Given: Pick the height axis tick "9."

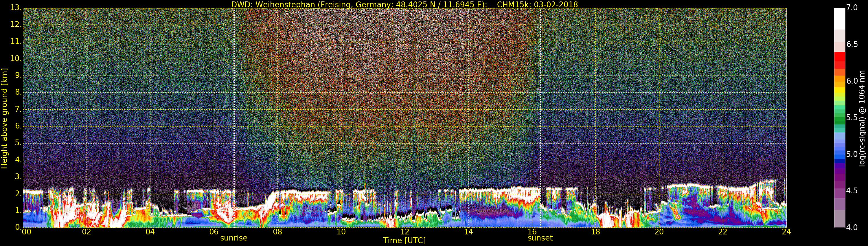Looking at the screenshot, I should coord(18,76).
